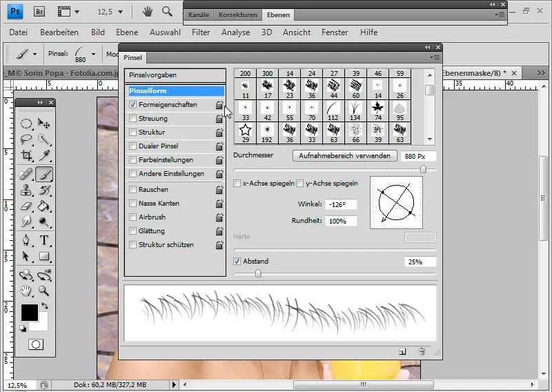Click the foreground black color swatch

(x=29, y=313)
